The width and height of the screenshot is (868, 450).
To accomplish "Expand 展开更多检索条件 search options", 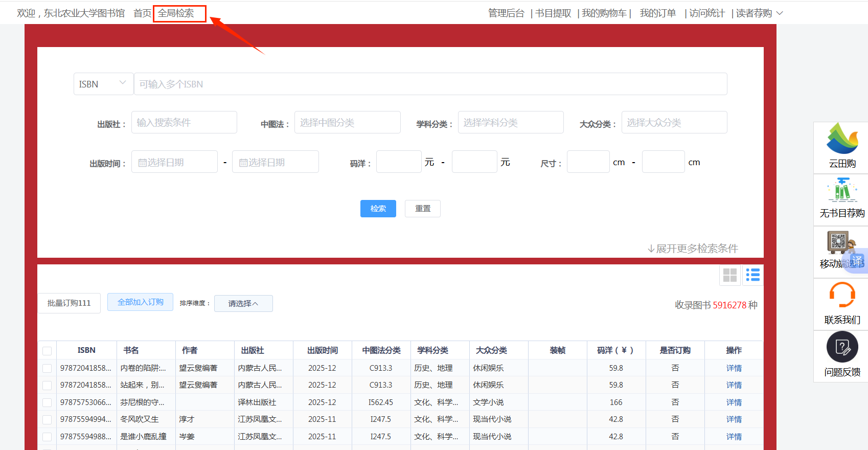I will click(693, 249).
